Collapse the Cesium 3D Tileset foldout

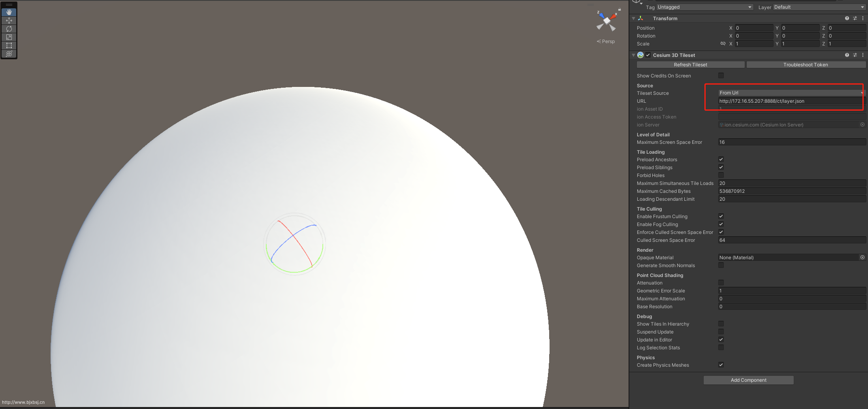pyautogui.click(x=633, y=55)
